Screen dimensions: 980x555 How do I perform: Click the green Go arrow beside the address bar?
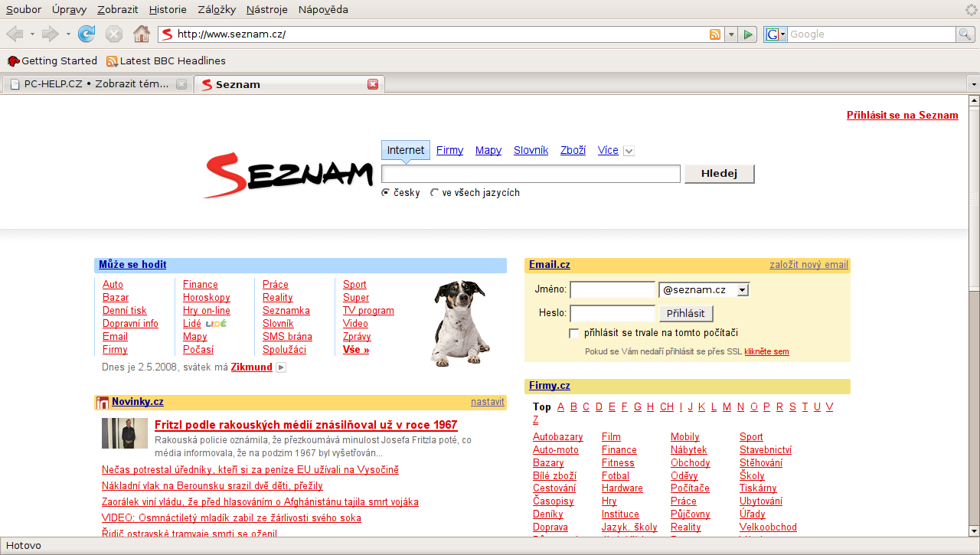click(748, 34)
